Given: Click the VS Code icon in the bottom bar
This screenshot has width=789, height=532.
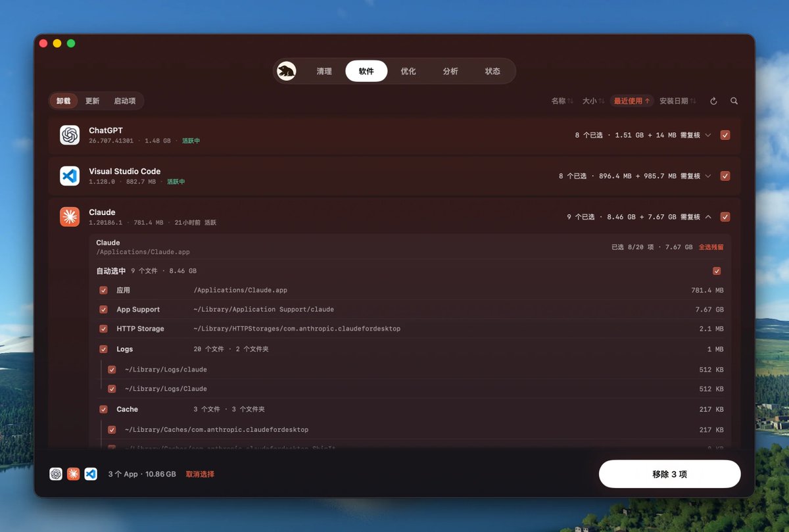Looking at the screenshot, I should click(x=91, y=473).
